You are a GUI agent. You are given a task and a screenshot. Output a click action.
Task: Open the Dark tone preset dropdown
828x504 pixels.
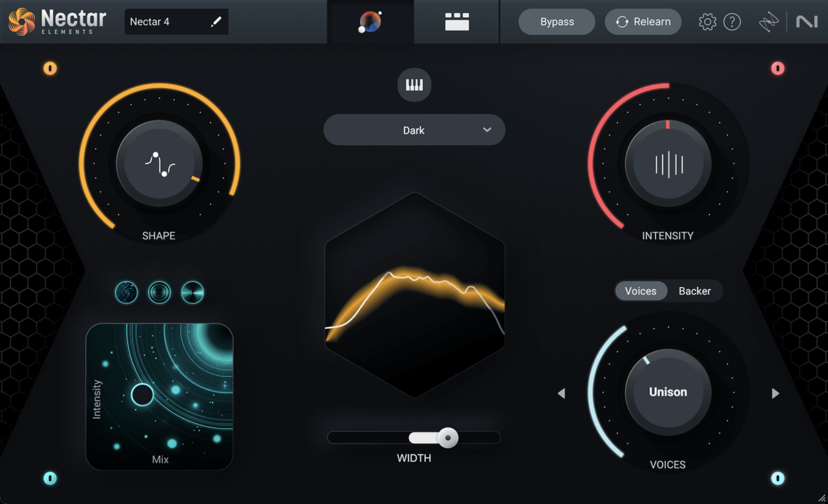[x=414, y=130]
